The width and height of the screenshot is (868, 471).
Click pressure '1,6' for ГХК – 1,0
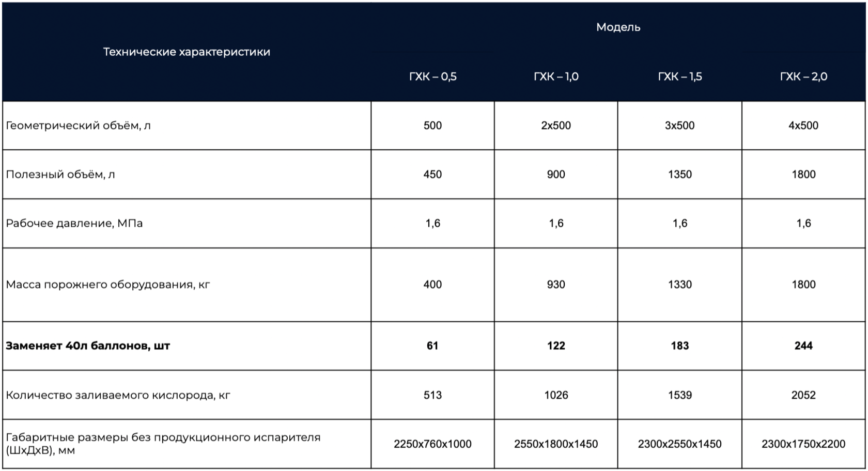[x=556, y=224]
